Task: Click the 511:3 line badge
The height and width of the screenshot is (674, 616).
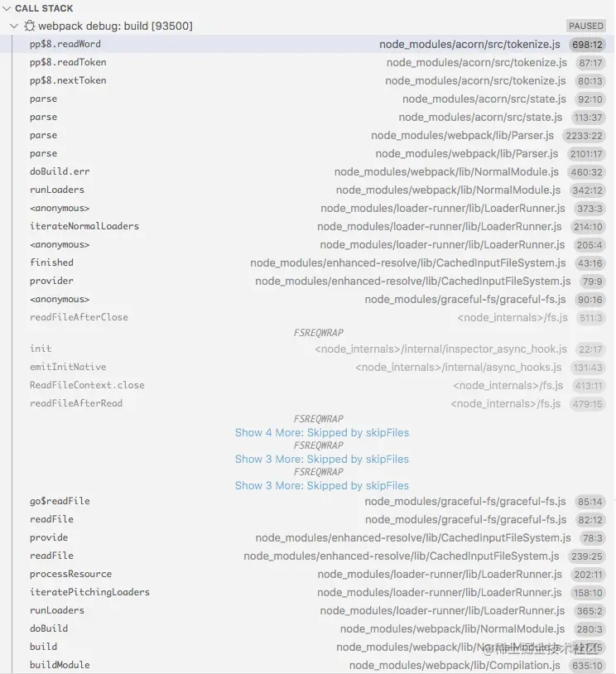Action: [x=590, y=318]
